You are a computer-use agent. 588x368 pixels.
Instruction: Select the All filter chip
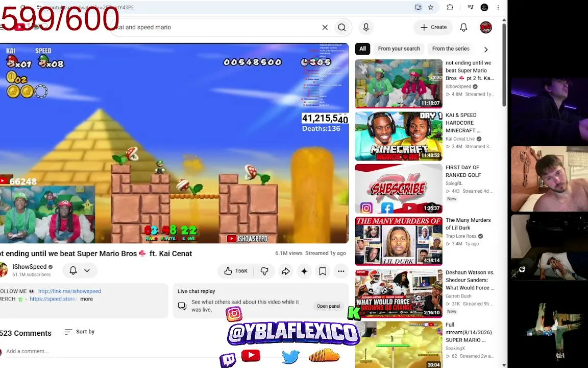(x=362, y=49)
